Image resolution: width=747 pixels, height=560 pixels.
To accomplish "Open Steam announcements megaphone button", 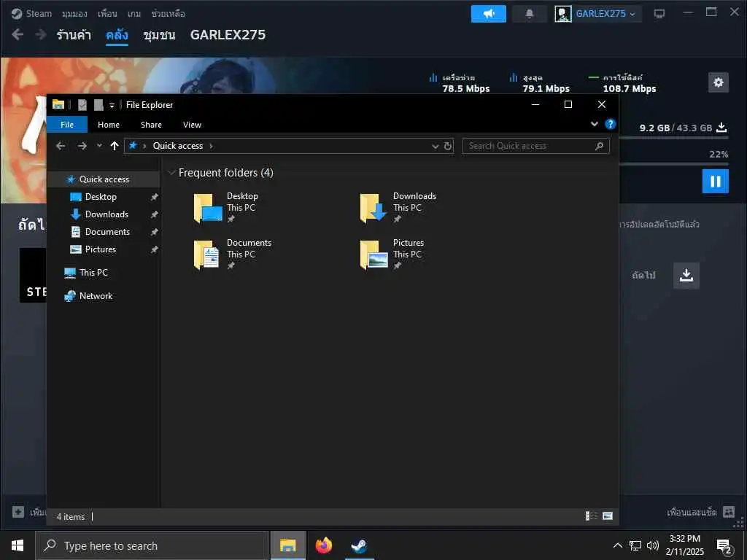I will tap(488, 14).
